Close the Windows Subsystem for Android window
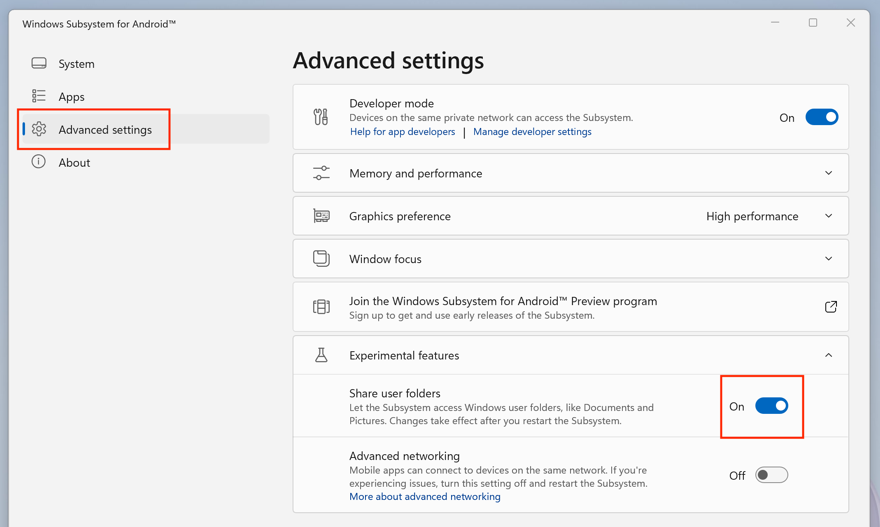 point(851,22)
